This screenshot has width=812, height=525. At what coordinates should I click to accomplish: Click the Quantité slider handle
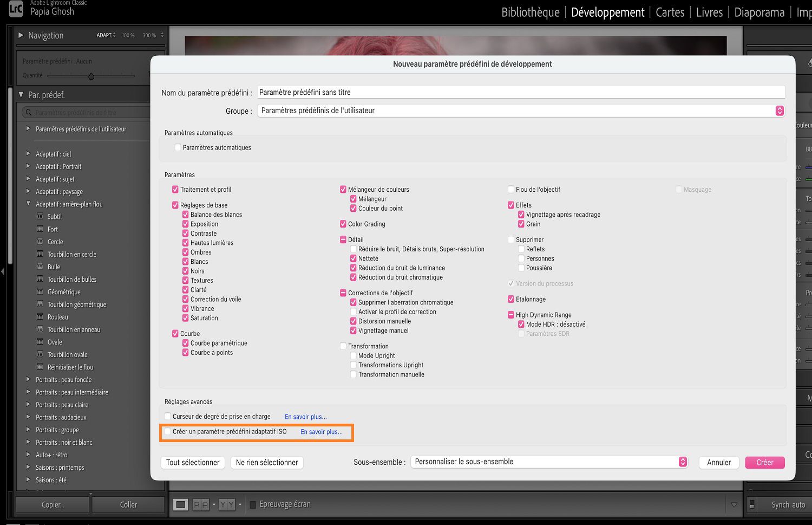coord(91,76)
